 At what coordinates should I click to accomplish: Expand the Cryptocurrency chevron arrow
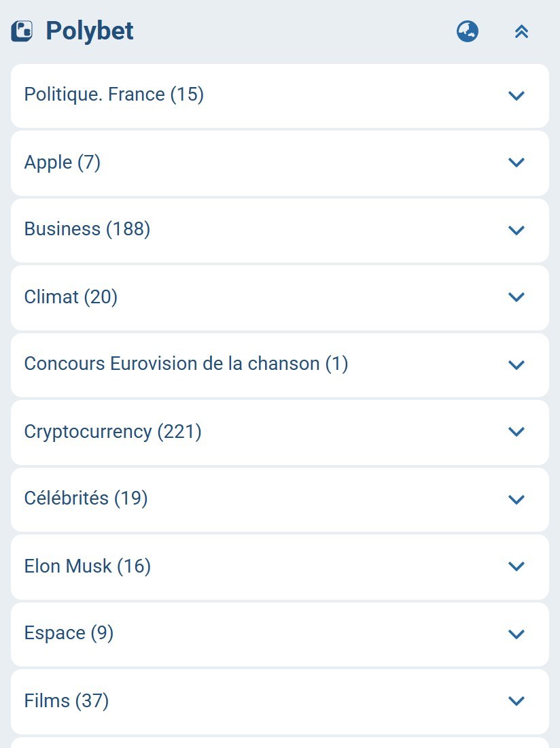pyautogui.click(x=516, y=432)
